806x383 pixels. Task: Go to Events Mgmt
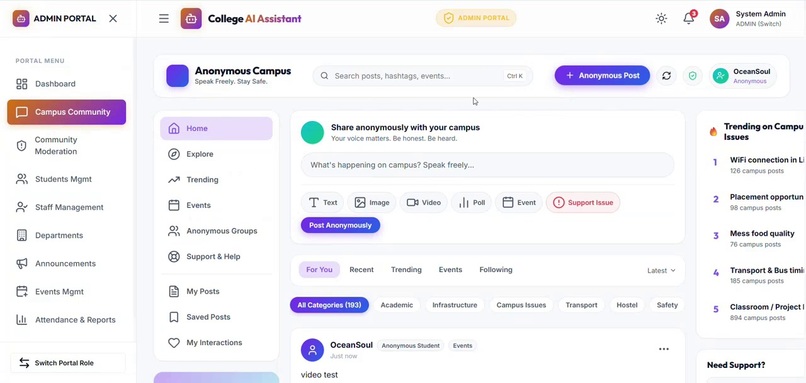67,291
